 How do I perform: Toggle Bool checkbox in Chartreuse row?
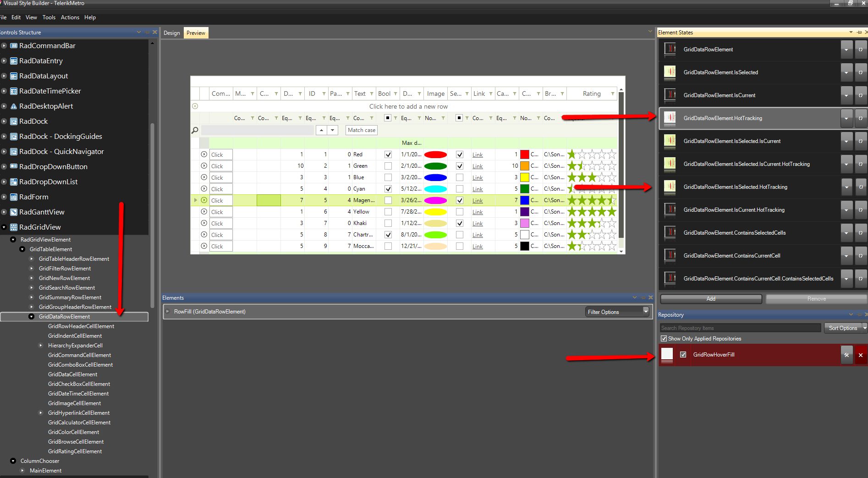(x=388, y=235)
